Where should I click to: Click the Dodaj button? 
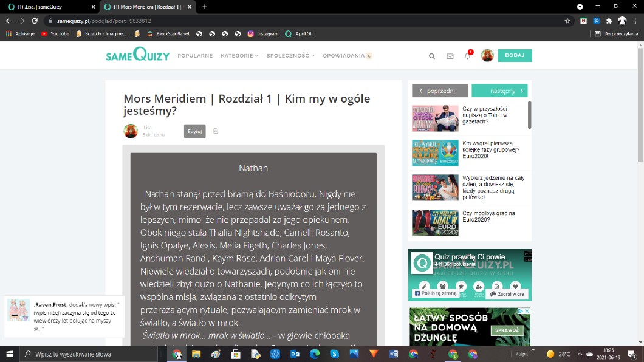(515, 55)
